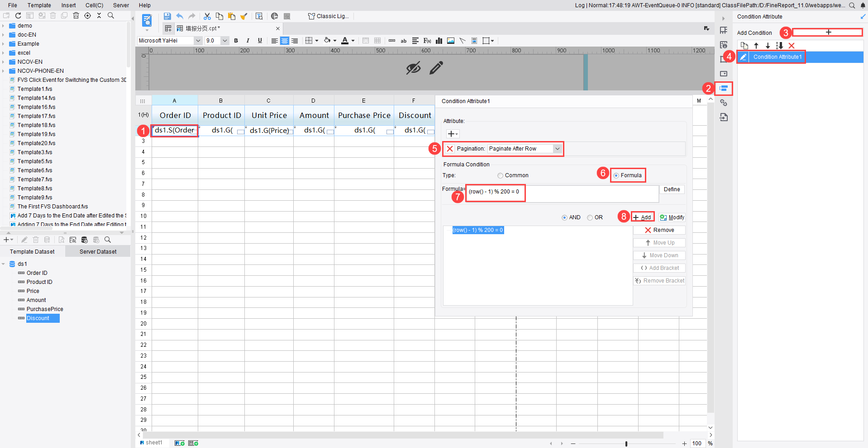Image resolution: width=868 pixels, height=448 pixels.
Task: Adjust the zoom slider handle in the status bar
Action: pyautogui.click(x=626, y=444)
